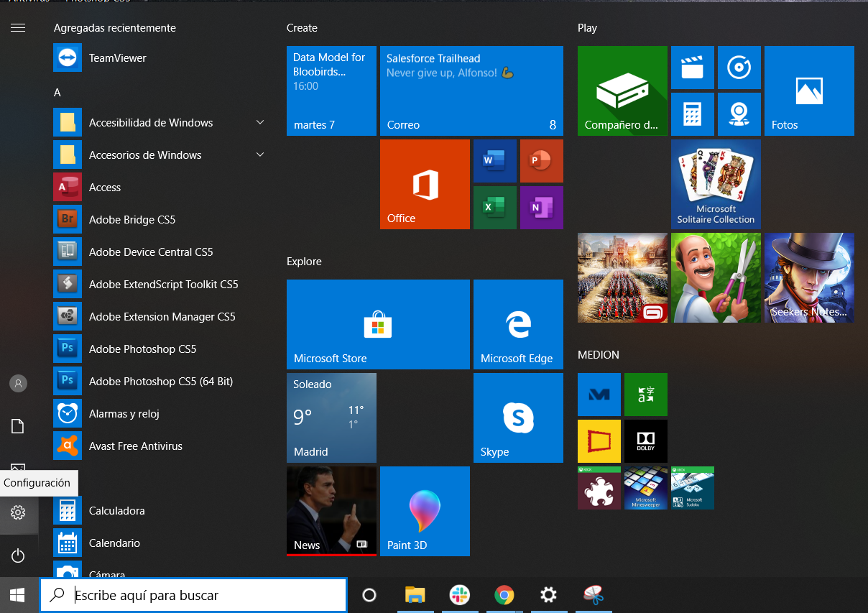Launch Avast Free Antivirus
The height and width of the screenshot is (613, 868).
pyautogui.click(x=160, y=446)
